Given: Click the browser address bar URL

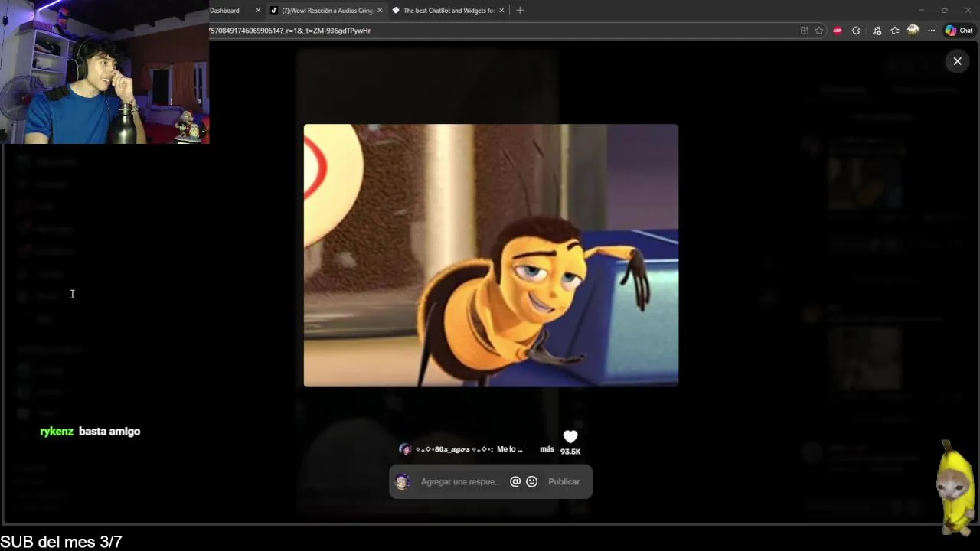Looking at the screenshot, I should [x=291, y=31].
